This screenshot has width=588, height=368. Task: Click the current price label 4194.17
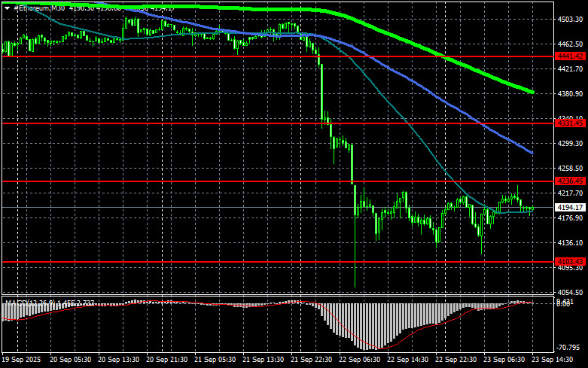tap(571, 207)
